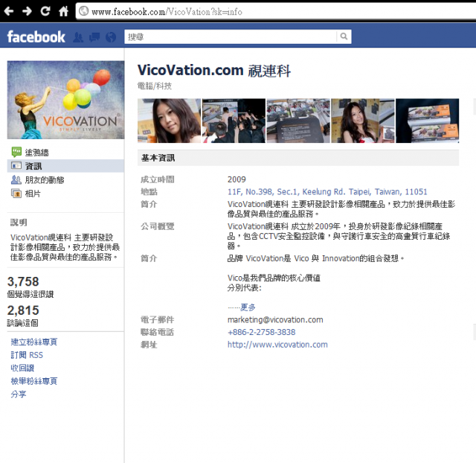Click the founding year 2009

(237, 179)
